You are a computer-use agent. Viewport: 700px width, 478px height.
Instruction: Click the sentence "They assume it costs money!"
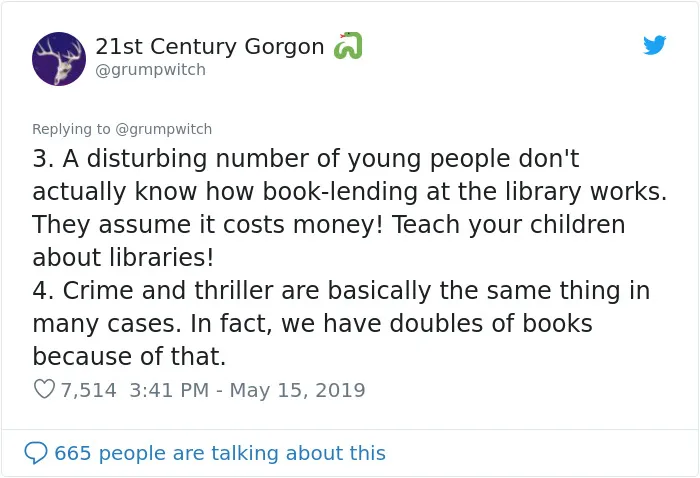coord(207,225)
